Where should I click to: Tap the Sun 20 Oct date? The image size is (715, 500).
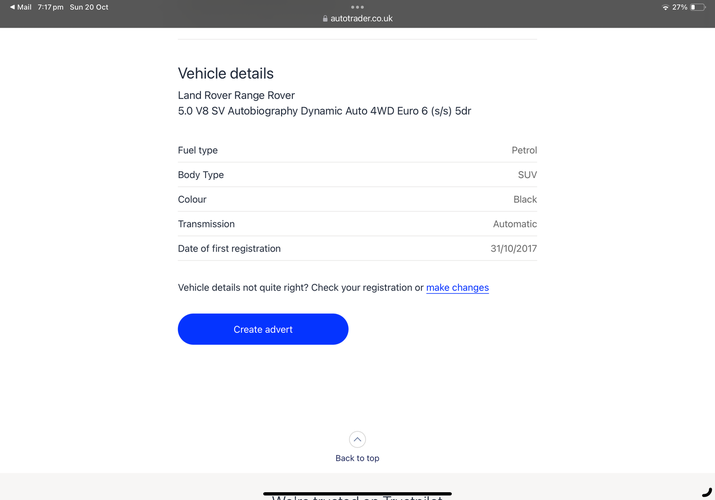point(89,7)
